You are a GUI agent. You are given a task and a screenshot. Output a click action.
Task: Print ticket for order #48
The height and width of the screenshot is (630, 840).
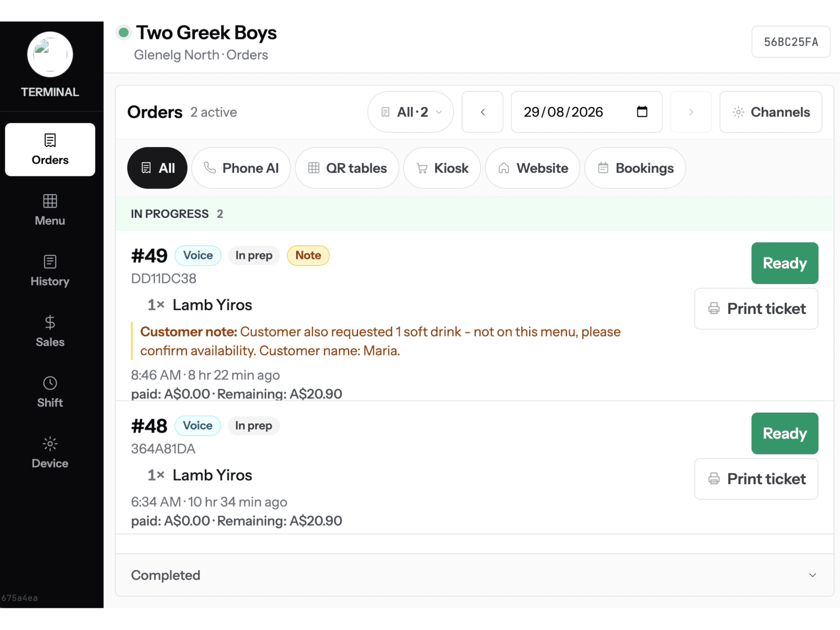(756, 479)
